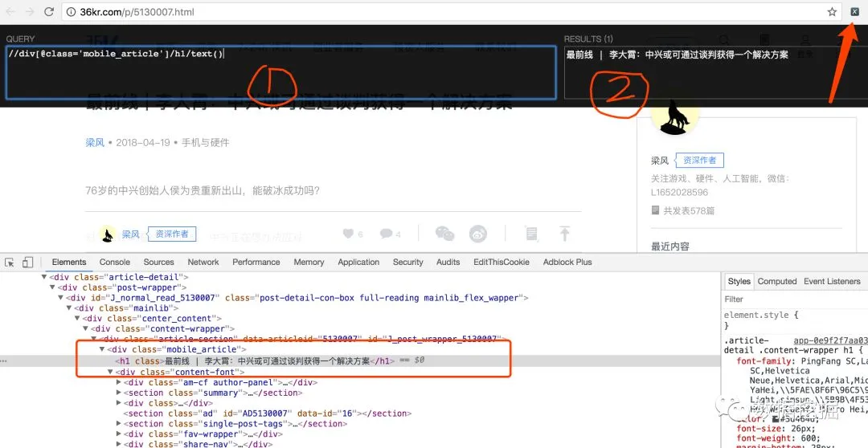Viewport: 868px width, 448px height.
Task: Collapse the article-detail div node
Action: click(x=44, y=277)
